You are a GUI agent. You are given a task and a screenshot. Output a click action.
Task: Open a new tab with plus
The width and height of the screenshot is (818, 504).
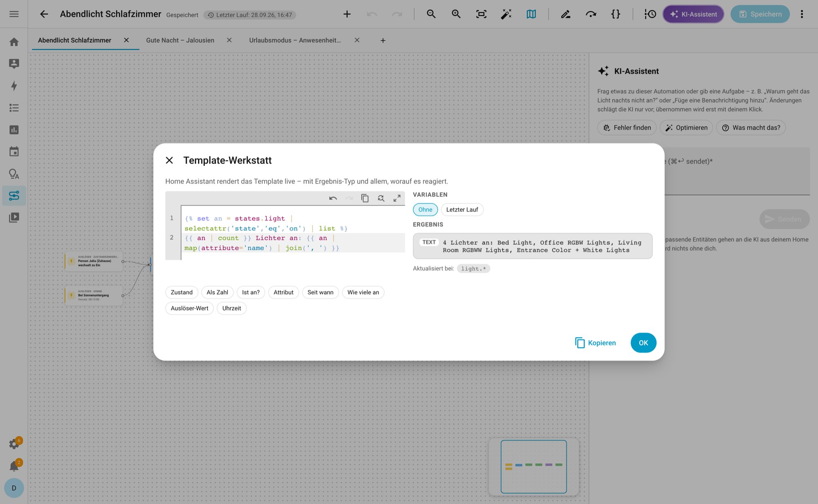383,40
